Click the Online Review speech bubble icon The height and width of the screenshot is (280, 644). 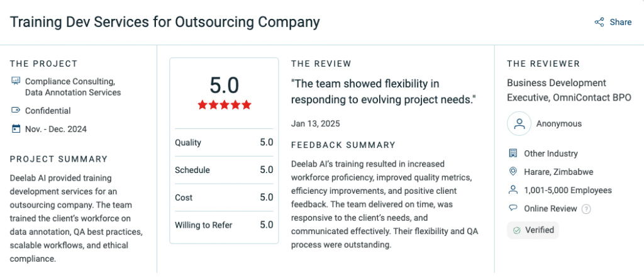pos(513,208)
